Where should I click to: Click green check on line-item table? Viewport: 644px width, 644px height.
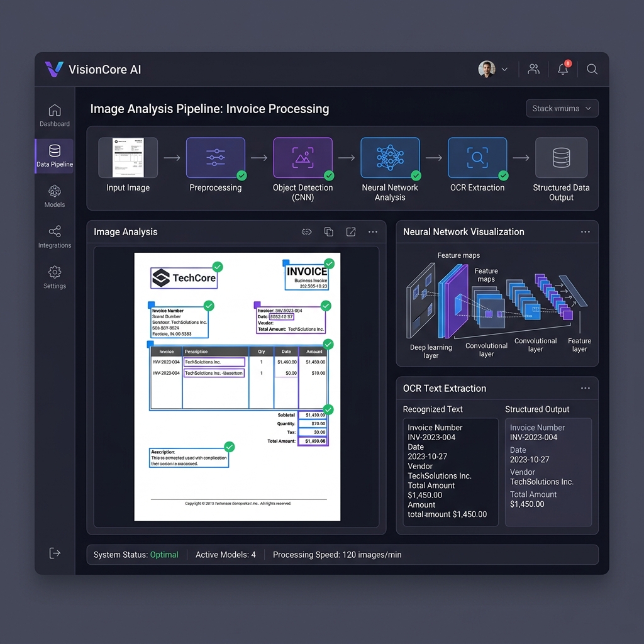coord(328,344)
